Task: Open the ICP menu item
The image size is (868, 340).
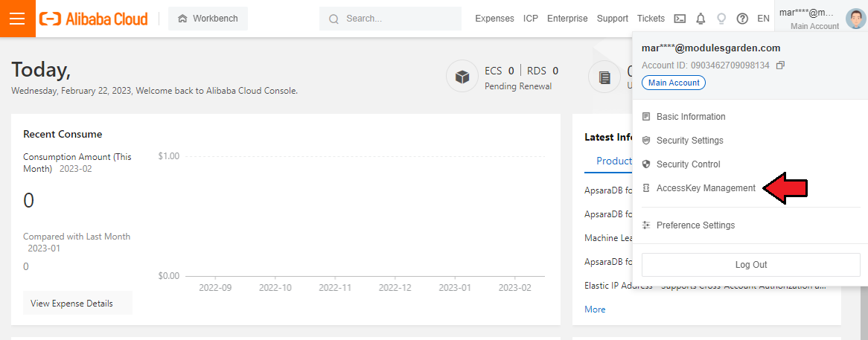Action: 530,19
